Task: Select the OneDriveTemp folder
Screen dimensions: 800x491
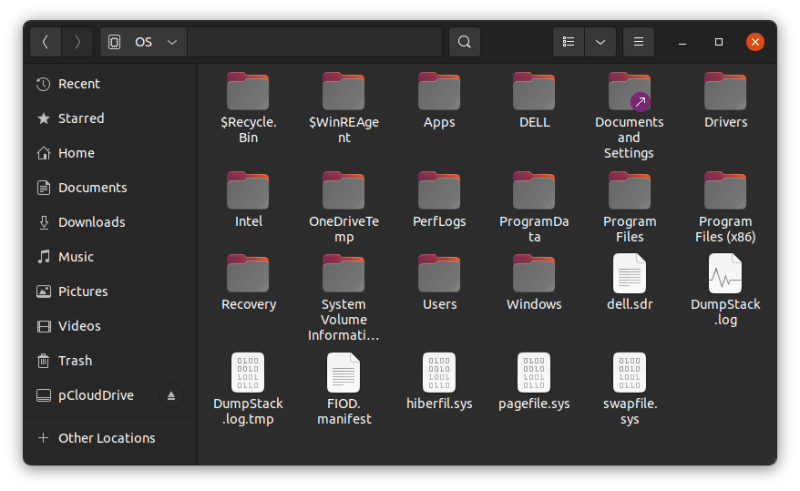Action: pyautogui.click(x=344, y=208)
